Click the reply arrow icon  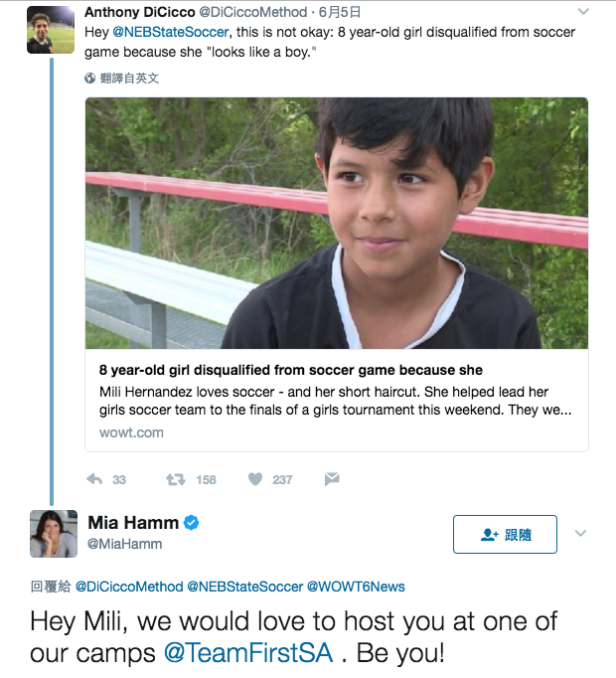[95, 479]
